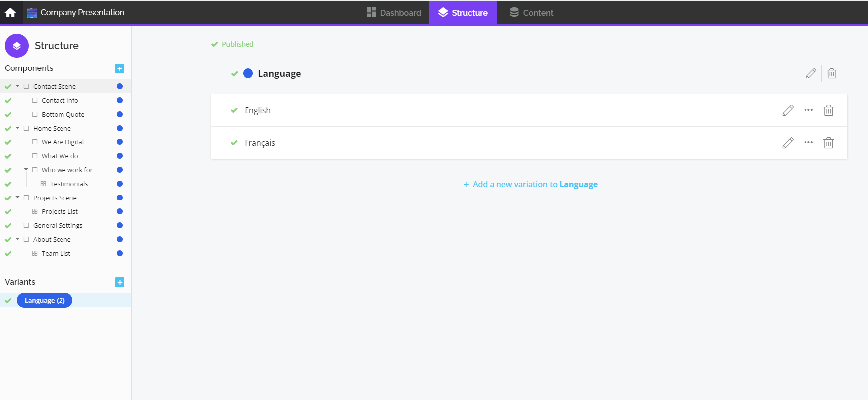Screen dimensions: 868x400
Task: Click blue variant dot for Projects List
Action: point(120,211)
